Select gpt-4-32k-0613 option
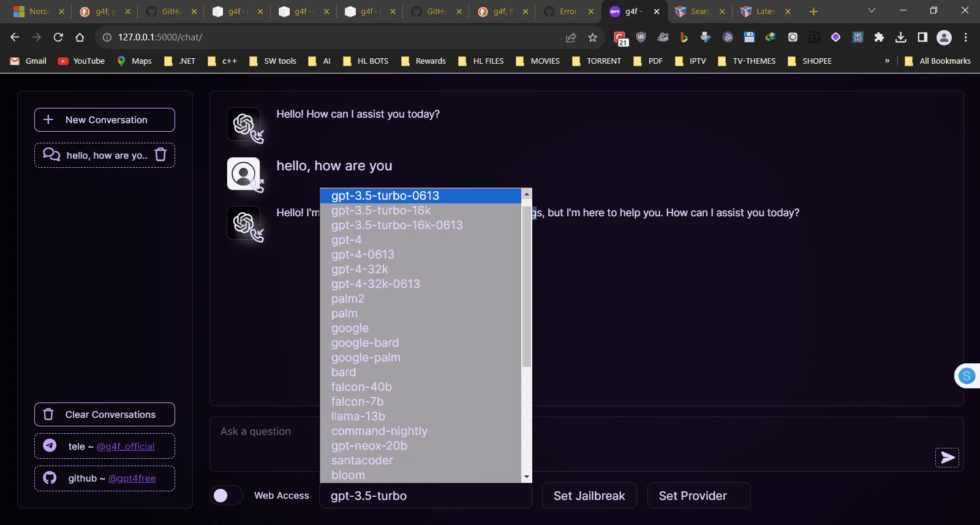980x525 pixels. (421, 284)
